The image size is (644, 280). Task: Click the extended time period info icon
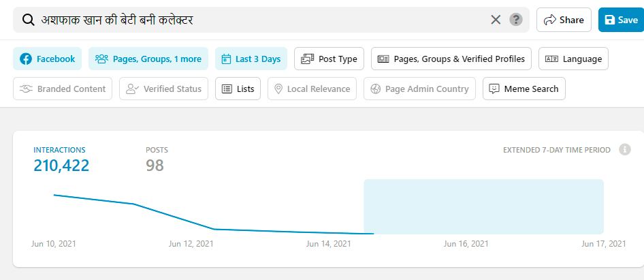point(624,150)
